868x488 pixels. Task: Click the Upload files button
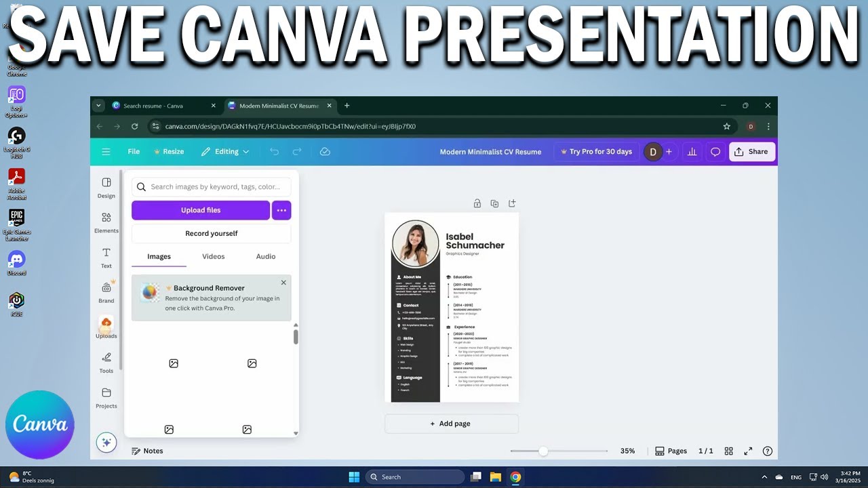coord(201,210)
